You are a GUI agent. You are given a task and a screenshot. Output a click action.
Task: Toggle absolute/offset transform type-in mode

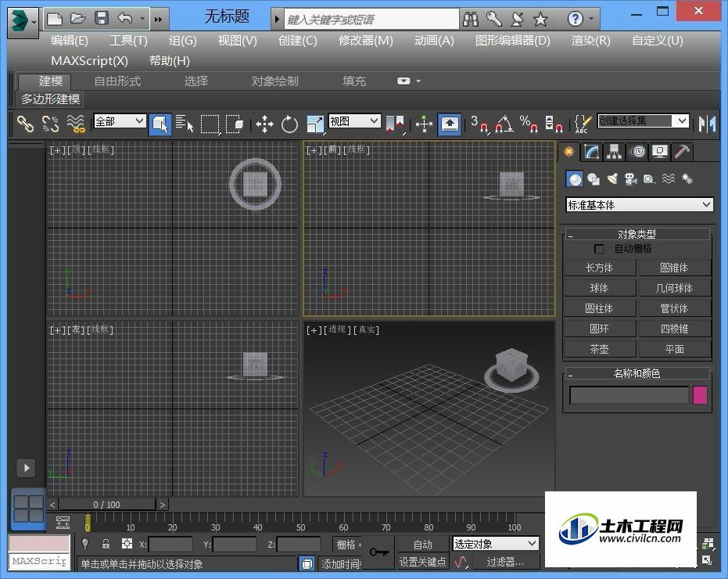(x=127, y=544)
